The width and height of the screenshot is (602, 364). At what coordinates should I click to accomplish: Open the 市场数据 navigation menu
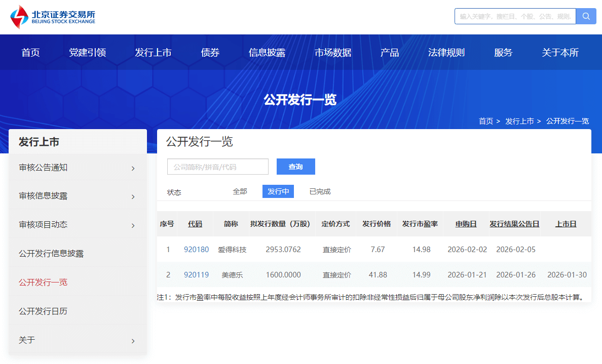click(333, 53)
